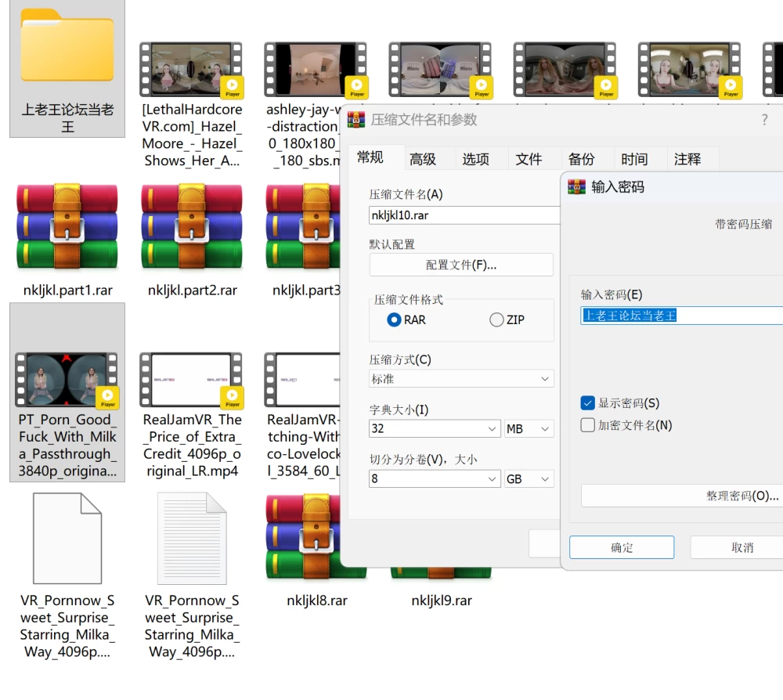Confirm the password with 确定

pos(622,548)
